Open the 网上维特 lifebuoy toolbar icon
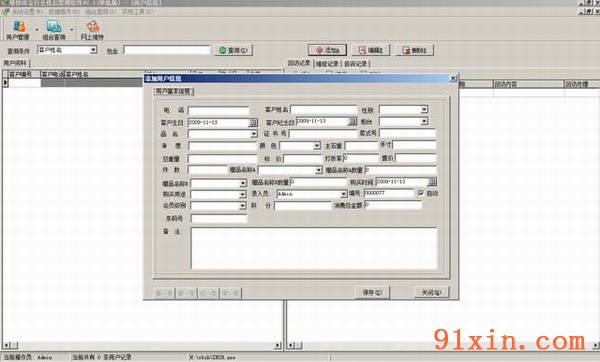Screen dimensions: 600x362 [x=92, y=30]
